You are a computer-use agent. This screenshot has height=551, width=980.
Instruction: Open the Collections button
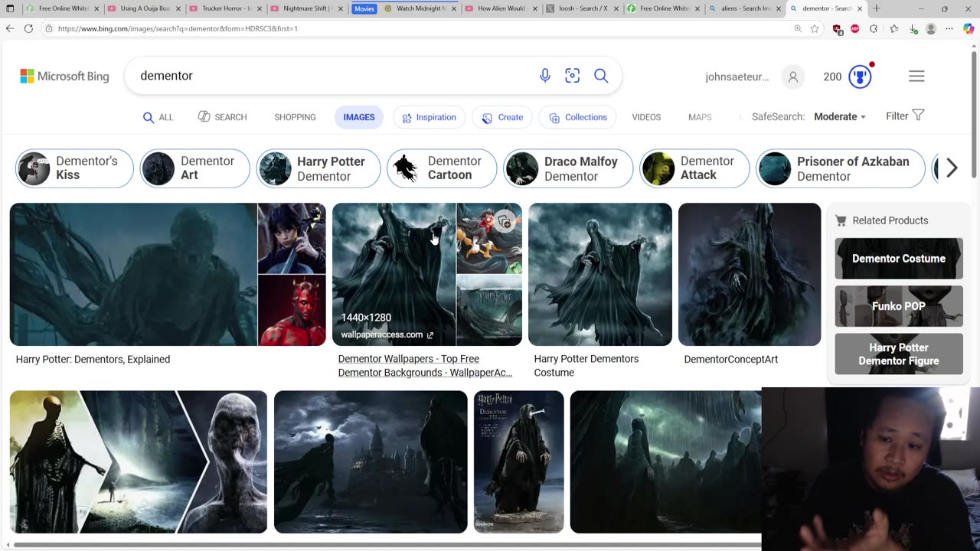coord(578,117)
